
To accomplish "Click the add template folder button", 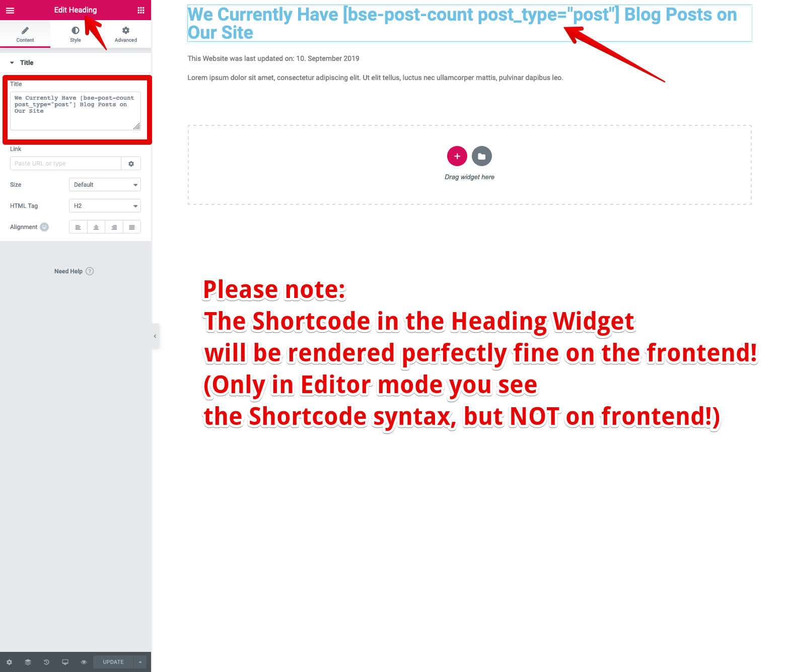I will [482, 156].
